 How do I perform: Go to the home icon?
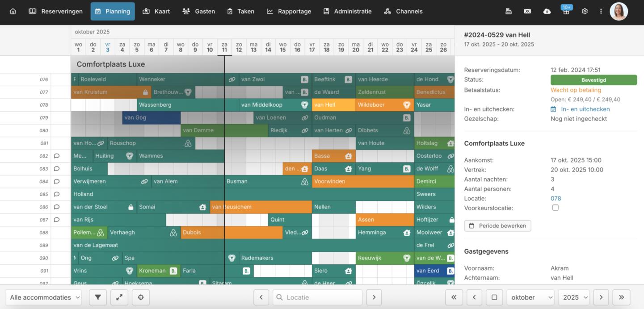coord(13,11)
